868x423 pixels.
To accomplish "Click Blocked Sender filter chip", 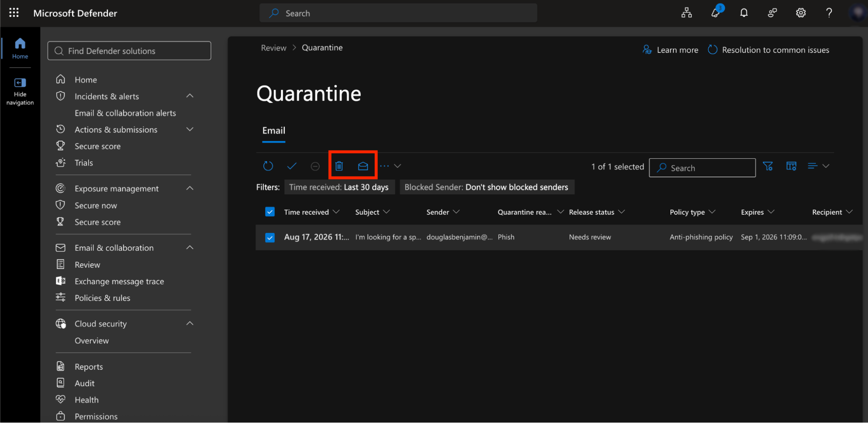I will (486, 187).
